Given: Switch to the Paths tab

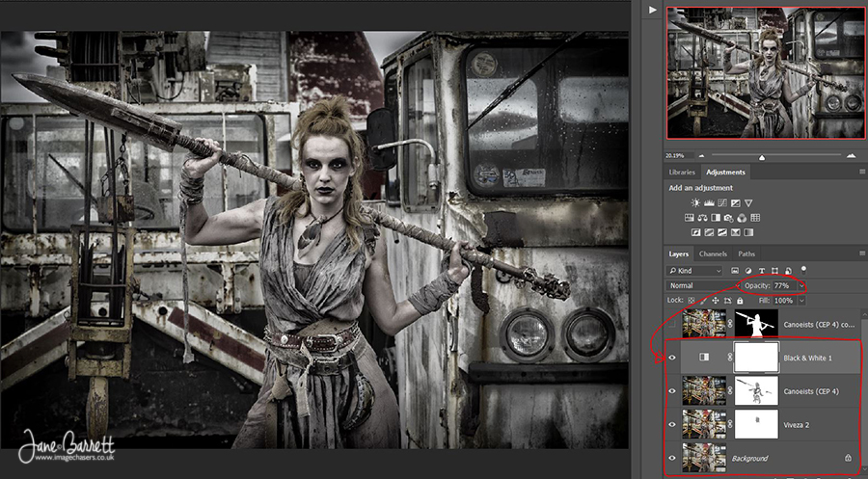Looking at the screenshot, I should tap(746, 253).
